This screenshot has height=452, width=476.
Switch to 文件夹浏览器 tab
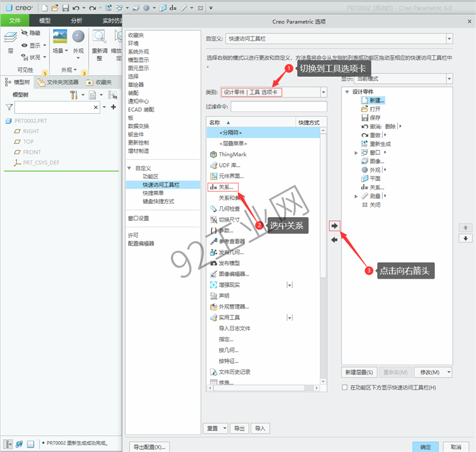[58, 83]
